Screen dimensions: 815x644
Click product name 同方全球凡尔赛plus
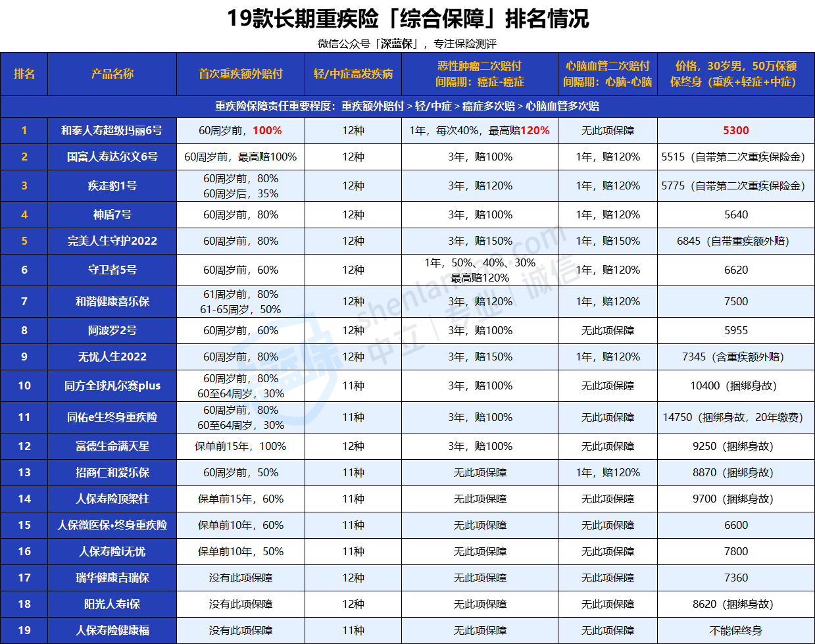point(112,385)
